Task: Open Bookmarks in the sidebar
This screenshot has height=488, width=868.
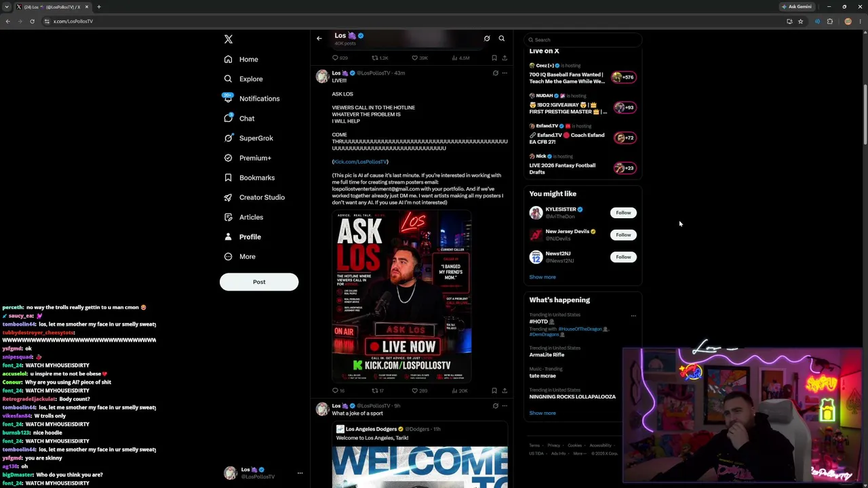Action: (250, 178)
